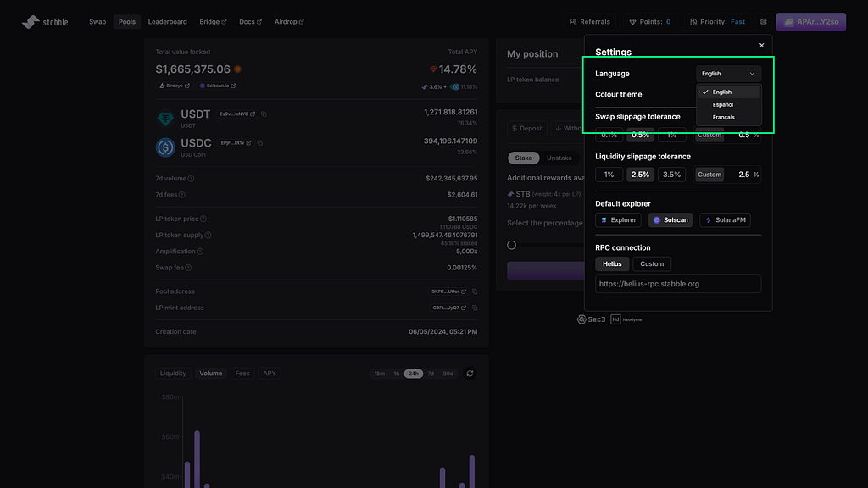This screenshot has height=488, width=868.
Task: Select the Stake toggle
Action: (523, 158)
